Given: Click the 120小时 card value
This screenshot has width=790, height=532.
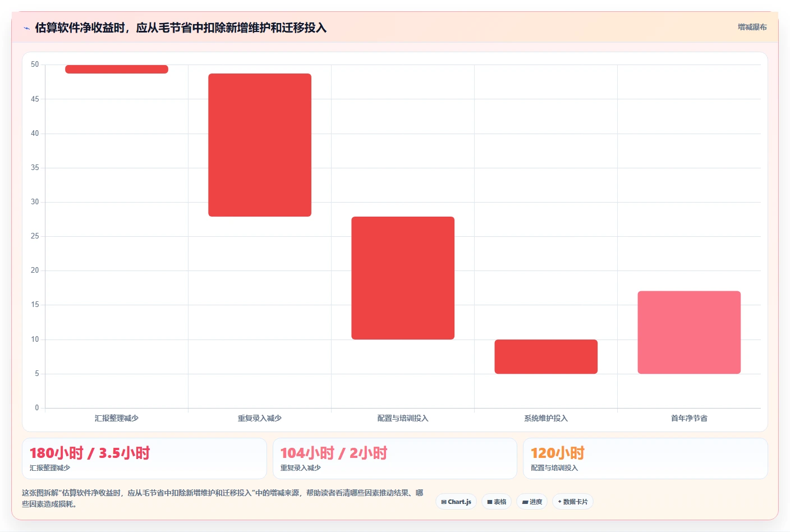Looking at the screenshot, I should click(558, 453).
